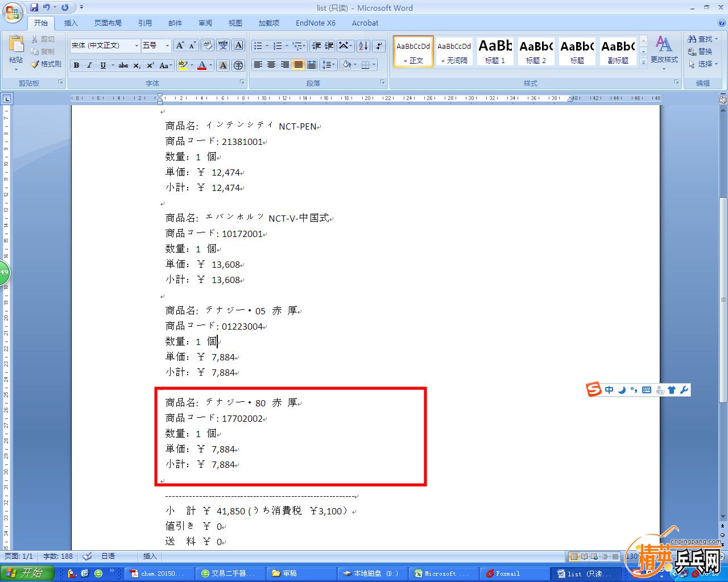The height and width of the screenshot is (582, 728).
Task: Select the 副标题 style
Action: [x=618, y=51]
